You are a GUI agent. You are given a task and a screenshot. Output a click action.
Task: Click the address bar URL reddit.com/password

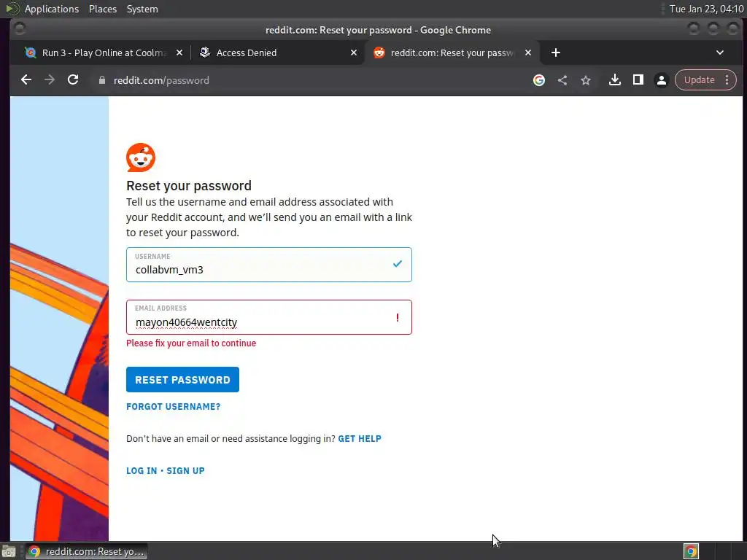coord(161,80)
